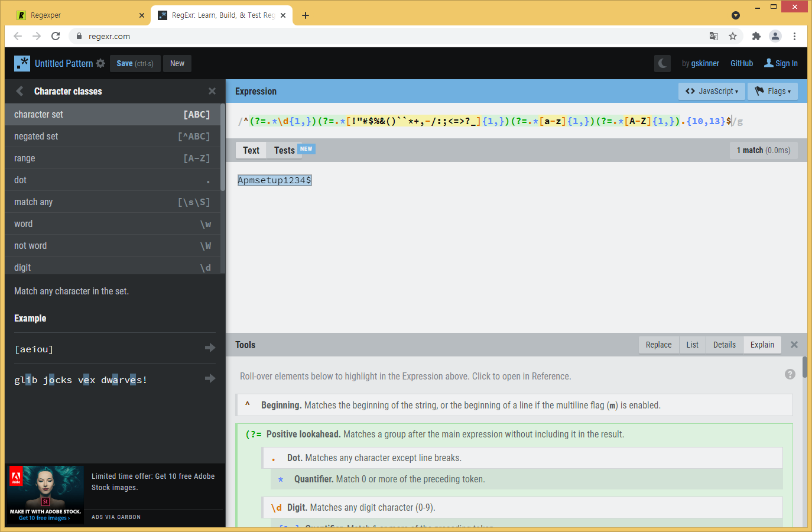Click the Sign In user icon

[769, 63]
